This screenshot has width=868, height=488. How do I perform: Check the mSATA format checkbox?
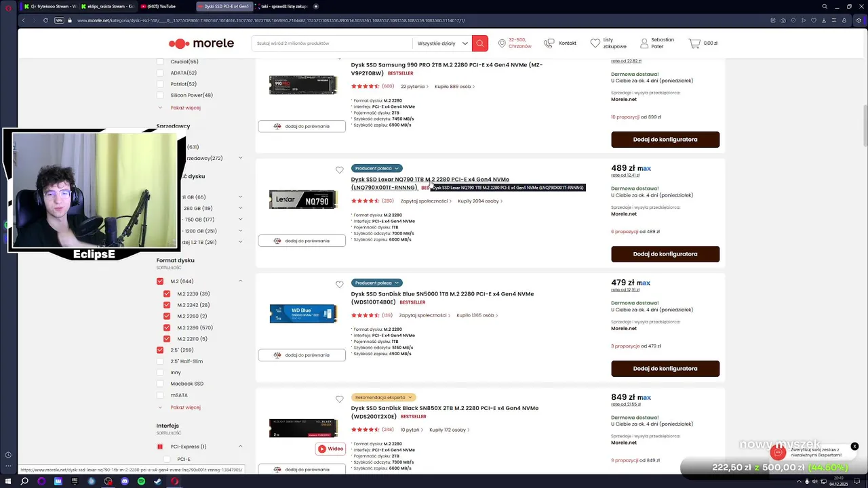click(160, 395)
